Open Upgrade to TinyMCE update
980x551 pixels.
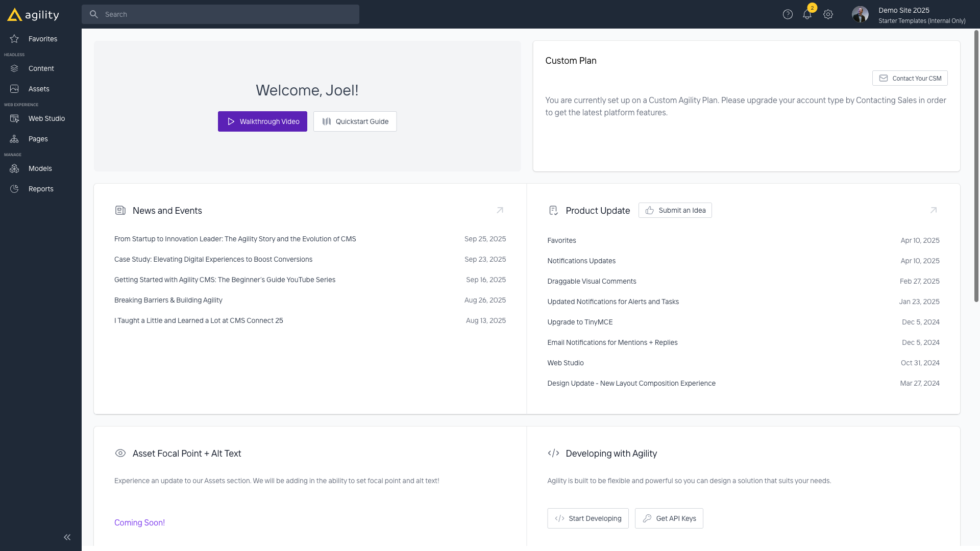point(580,322)
